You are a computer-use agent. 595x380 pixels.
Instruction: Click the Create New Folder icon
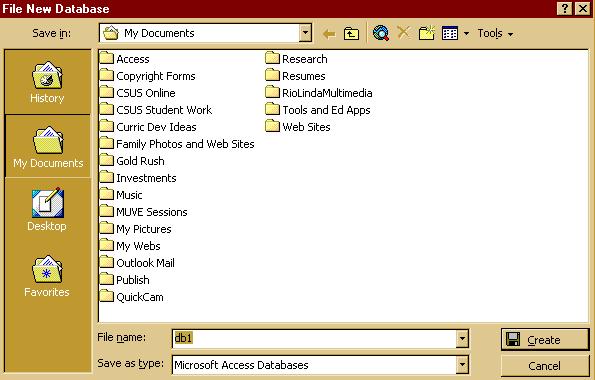click(x=427, y=33)
